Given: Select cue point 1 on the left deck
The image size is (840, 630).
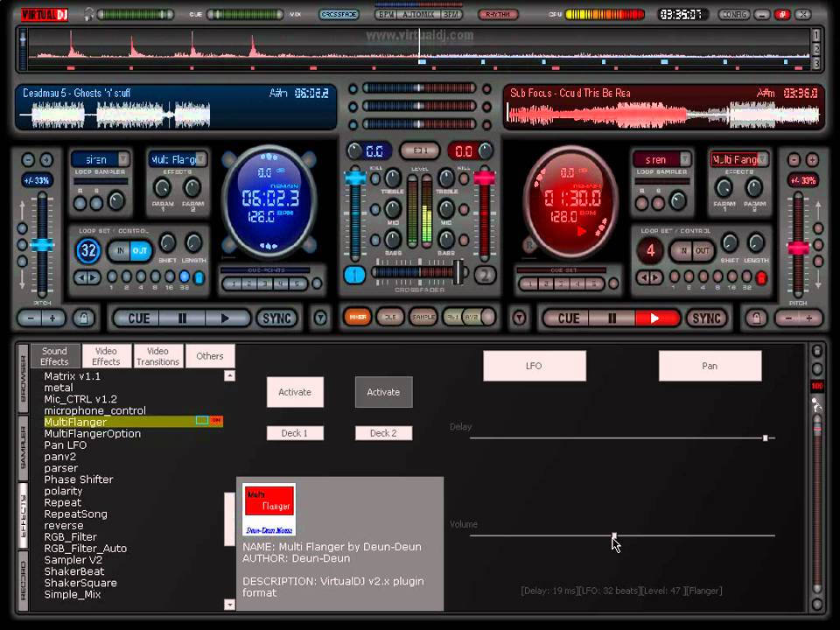Looking at the screenshot, I should click(234, 283).
